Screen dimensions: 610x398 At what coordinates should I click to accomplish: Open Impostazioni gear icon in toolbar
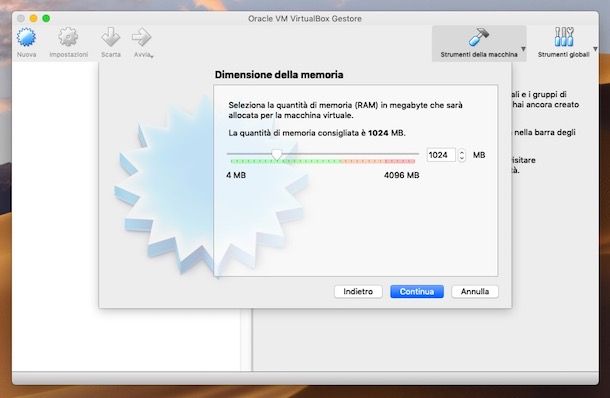tap(68, 37)
